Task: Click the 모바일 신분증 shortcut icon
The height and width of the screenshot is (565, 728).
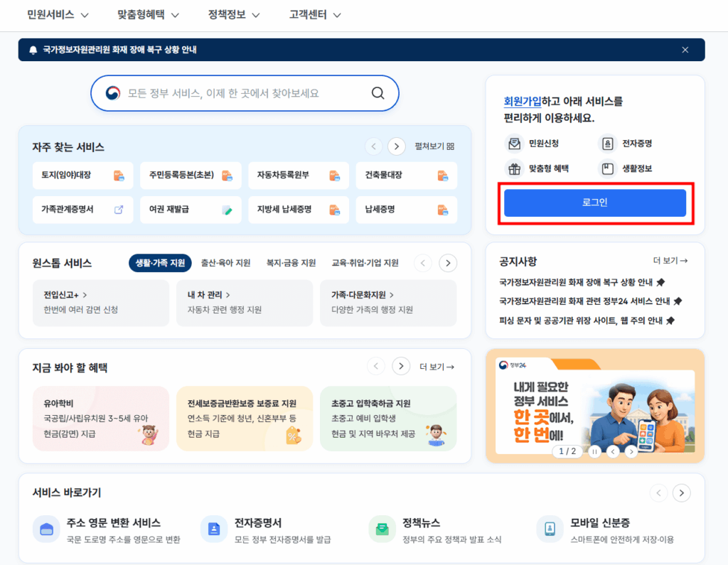Action: [550, 529]
